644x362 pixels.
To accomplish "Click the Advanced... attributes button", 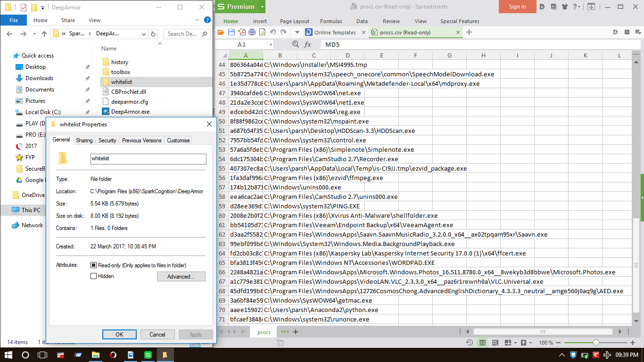I will pos(181,277).
